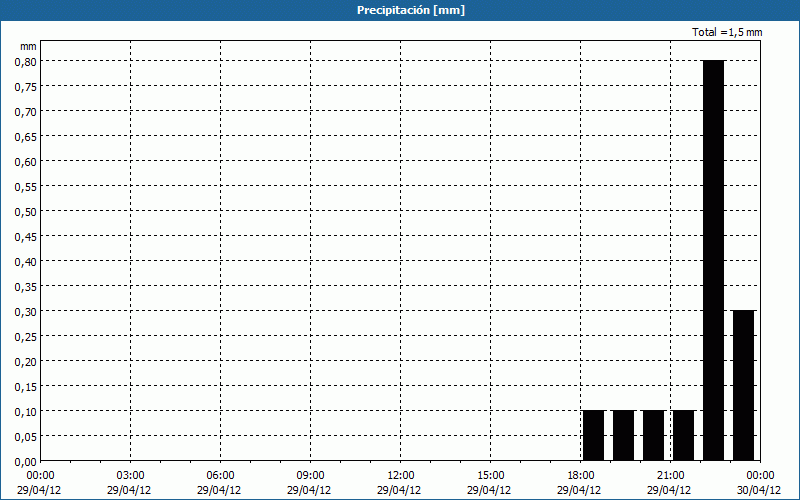Image resolution: width=800 pixels, height=500 pixels.
Task: Click the 18:00 29/04/12 time label
Action: 580,483
